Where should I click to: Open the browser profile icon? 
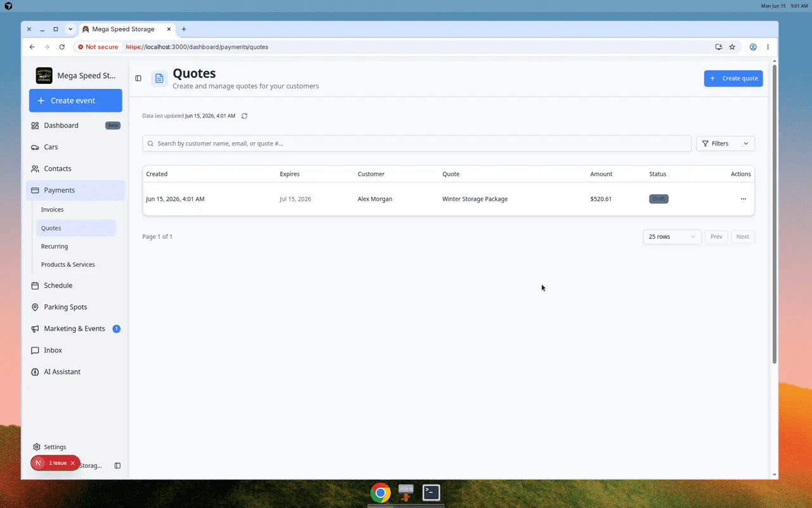click(x=753, y=47)
